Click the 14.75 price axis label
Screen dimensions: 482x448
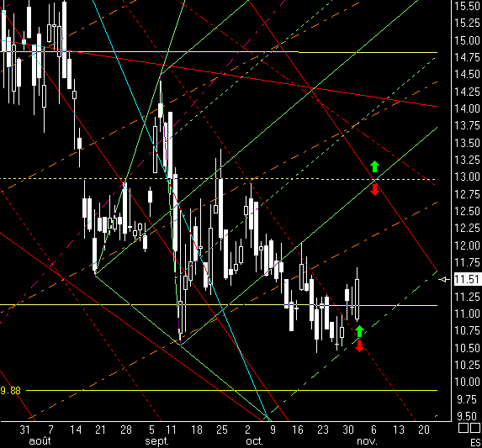tap(467, 57)
